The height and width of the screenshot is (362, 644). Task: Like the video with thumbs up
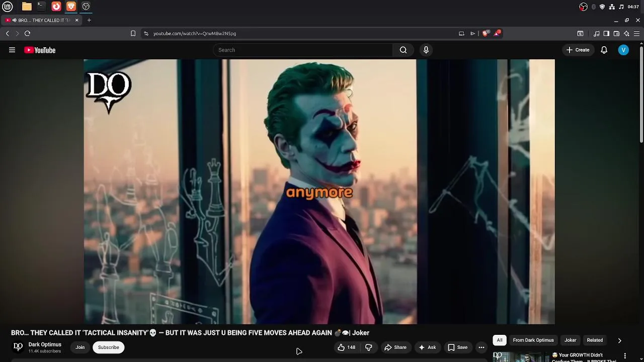(346, 347)
